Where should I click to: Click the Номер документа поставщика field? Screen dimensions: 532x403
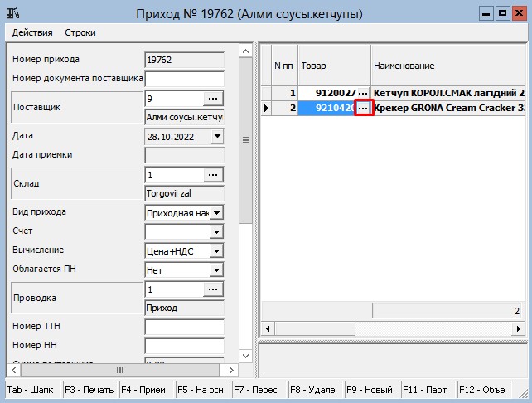click(184, 79)
